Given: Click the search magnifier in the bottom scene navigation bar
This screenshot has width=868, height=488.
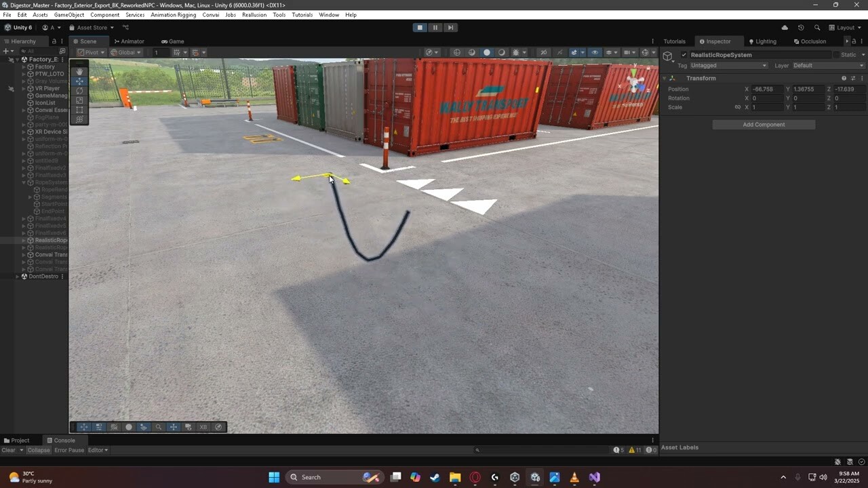Looking at the screenshot, I should click(159, 427).
